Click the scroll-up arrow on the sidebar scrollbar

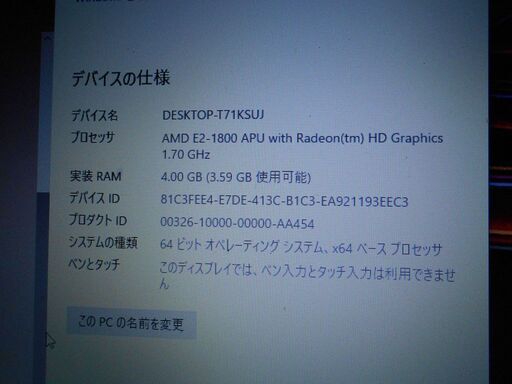[x=48, y=38]
